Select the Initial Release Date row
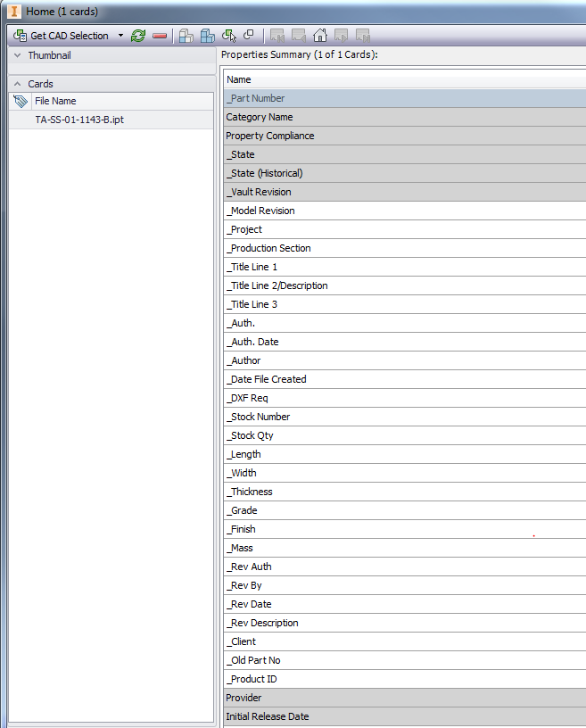 click(x=404, y=716)
